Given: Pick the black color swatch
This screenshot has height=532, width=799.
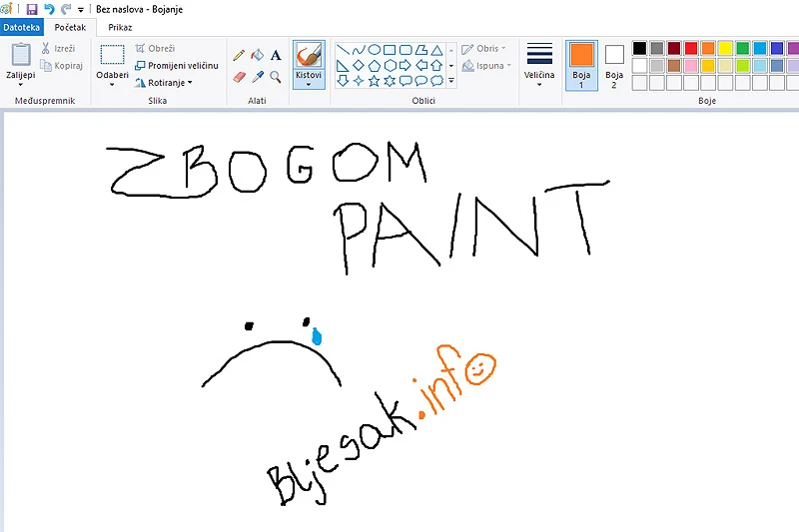Looking at the screenshot, I should [x=639, y=48].
